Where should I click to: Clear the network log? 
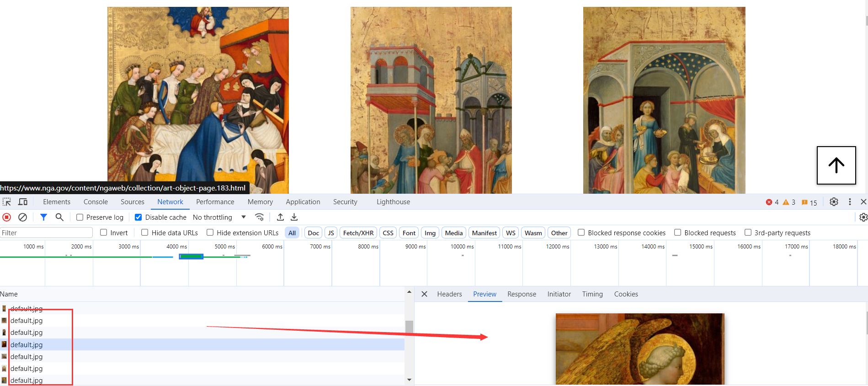point(22,217)
